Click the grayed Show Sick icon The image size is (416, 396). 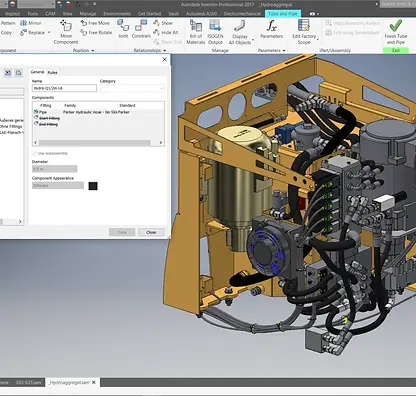click(156, 42)
